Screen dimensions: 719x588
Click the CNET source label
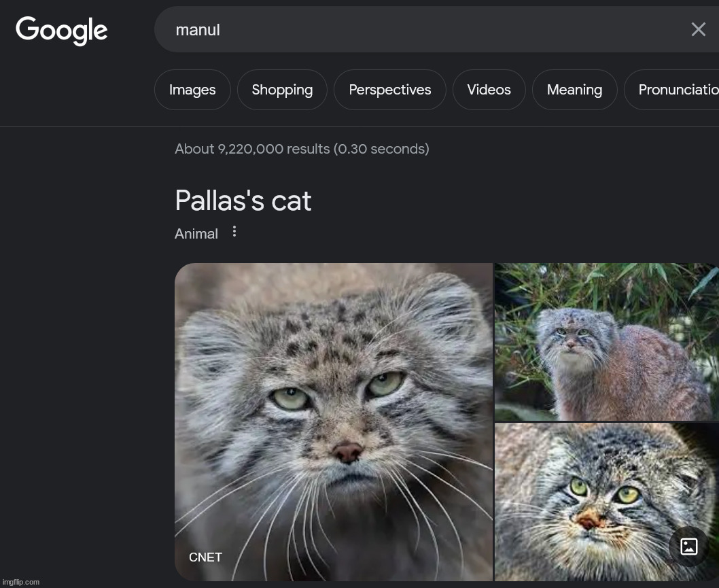[x=205, y=557]
